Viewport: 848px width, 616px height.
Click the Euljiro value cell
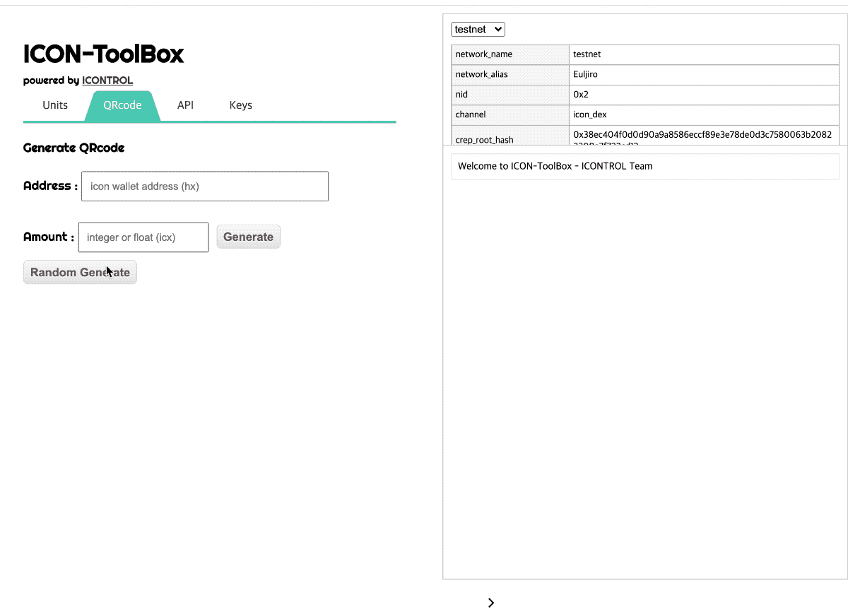pos(703,74)
